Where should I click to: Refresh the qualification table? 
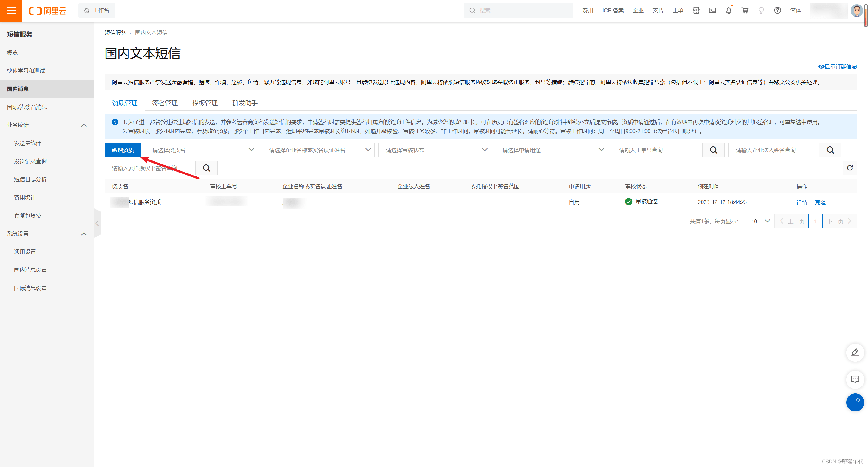point(850,168)
